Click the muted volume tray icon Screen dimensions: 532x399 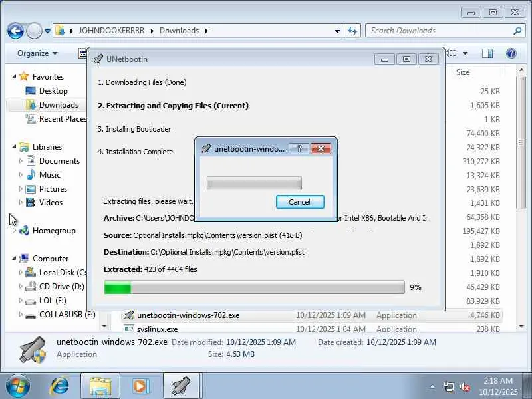pyautogui.click(x=464, y=386)
